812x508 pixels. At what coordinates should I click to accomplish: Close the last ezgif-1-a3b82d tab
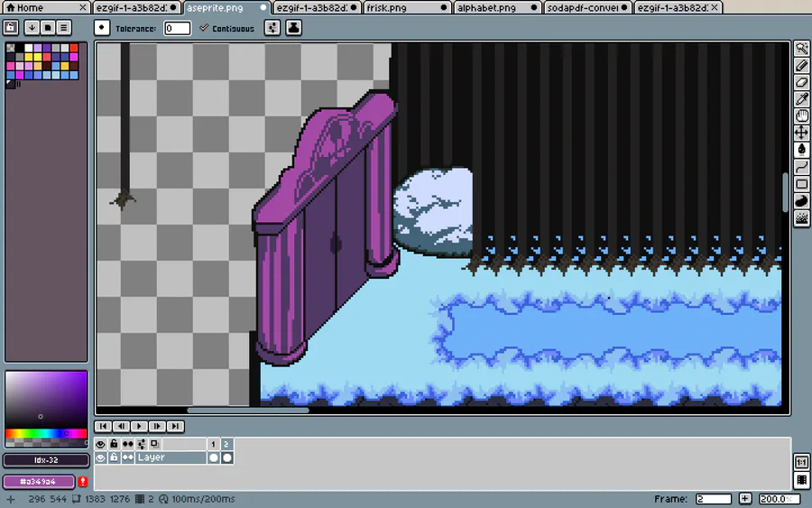click(715, 8)
